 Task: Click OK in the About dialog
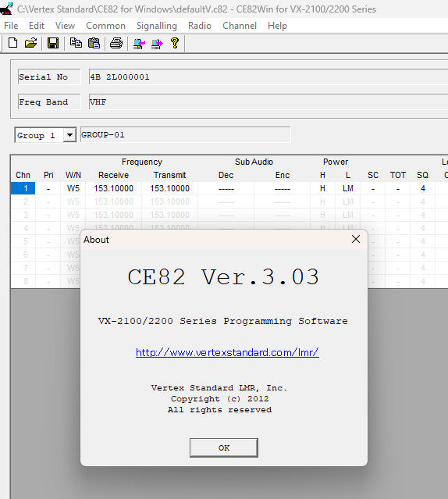tap(224, 447)
